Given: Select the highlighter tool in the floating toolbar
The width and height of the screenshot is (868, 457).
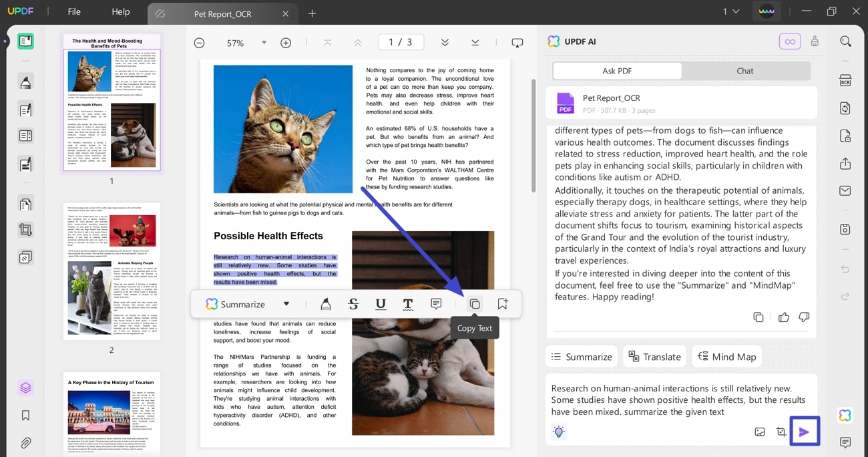Looking at the screenshot, I should 326,304.
